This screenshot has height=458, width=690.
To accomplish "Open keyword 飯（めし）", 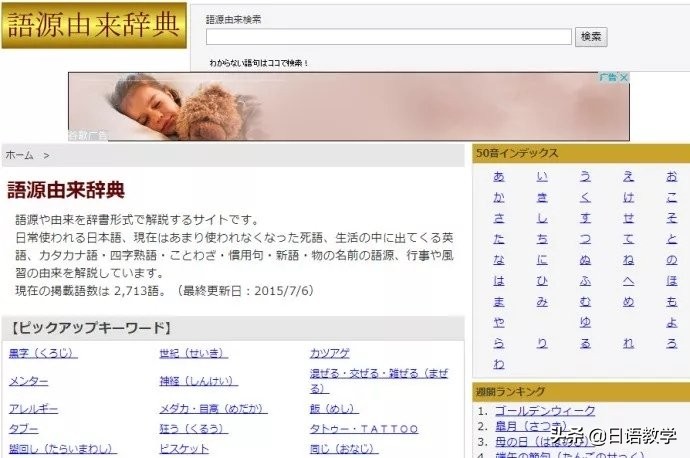I will [x=334, y=409].
